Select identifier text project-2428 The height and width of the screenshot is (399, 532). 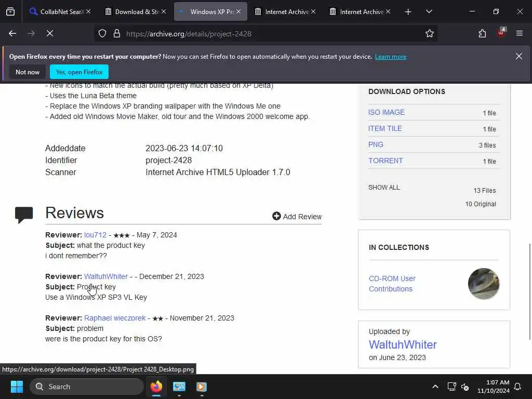[x=169, y=160]
